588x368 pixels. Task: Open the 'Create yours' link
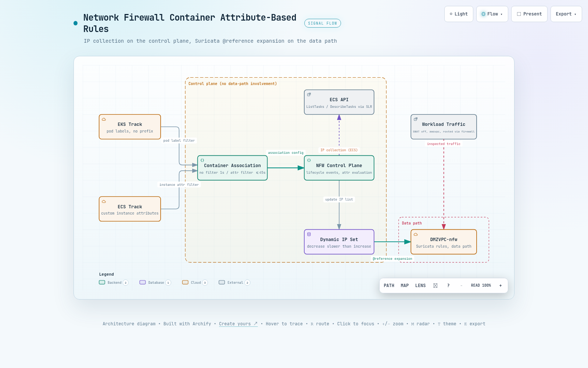(x=238, y=324)
